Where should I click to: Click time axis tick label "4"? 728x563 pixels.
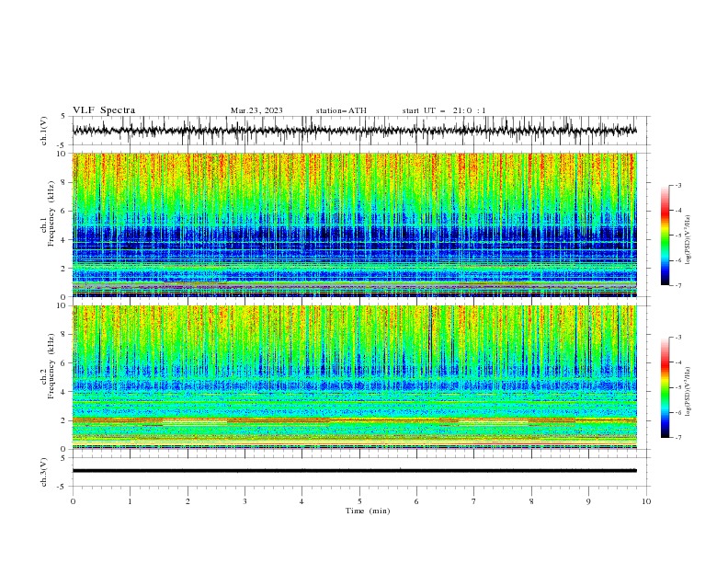[x=301, y=501]
